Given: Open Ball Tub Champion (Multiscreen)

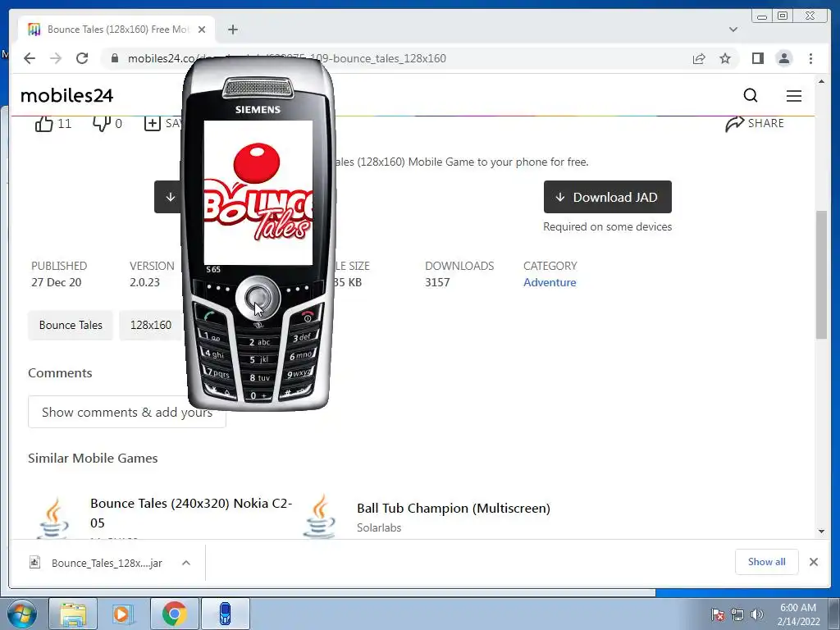Looking at the screenshot, I should 453,508.
